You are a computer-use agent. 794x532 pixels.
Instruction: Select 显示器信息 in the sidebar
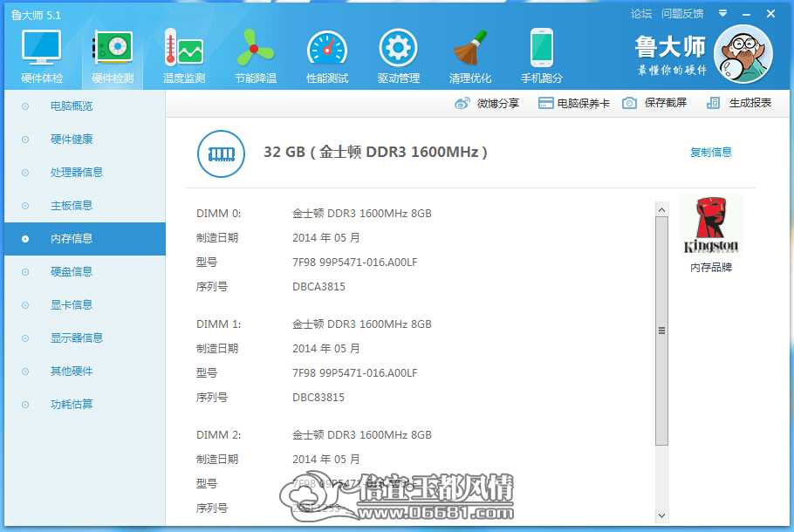(x=86, y=338)
